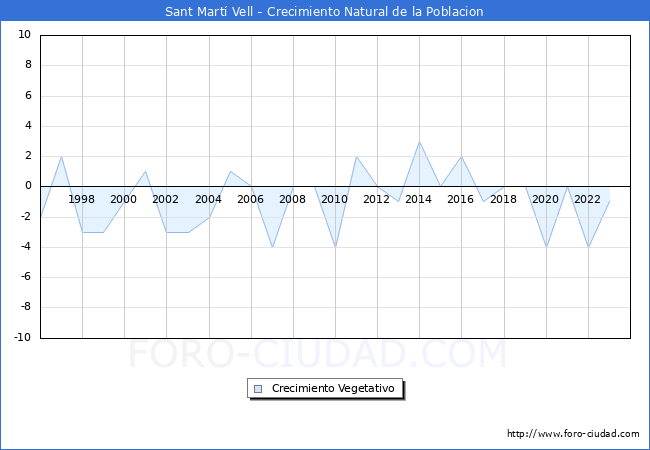Click the y-axis value 6
The width and height of the screenshot is (650, 450).
(x=28, y=95)
